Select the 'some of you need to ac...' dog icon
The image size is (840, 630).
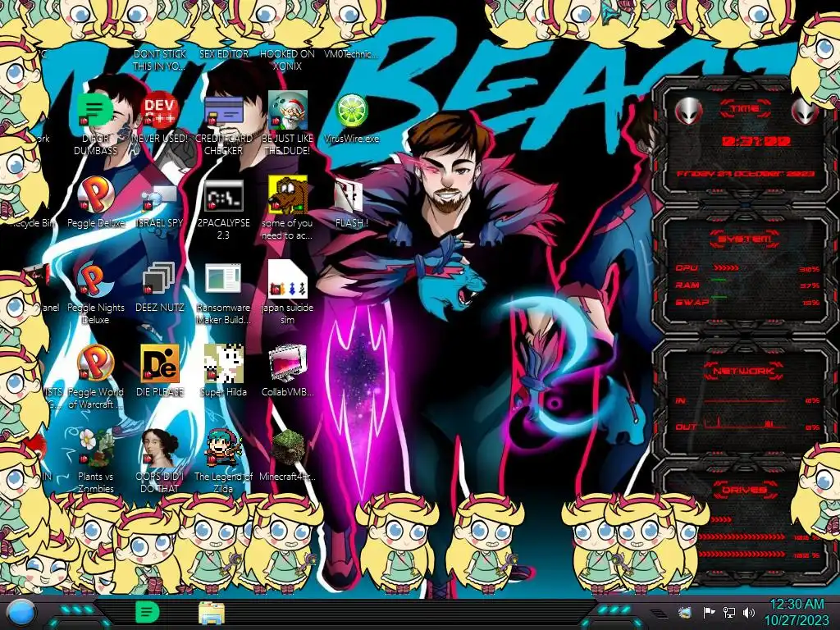[288, 195]
